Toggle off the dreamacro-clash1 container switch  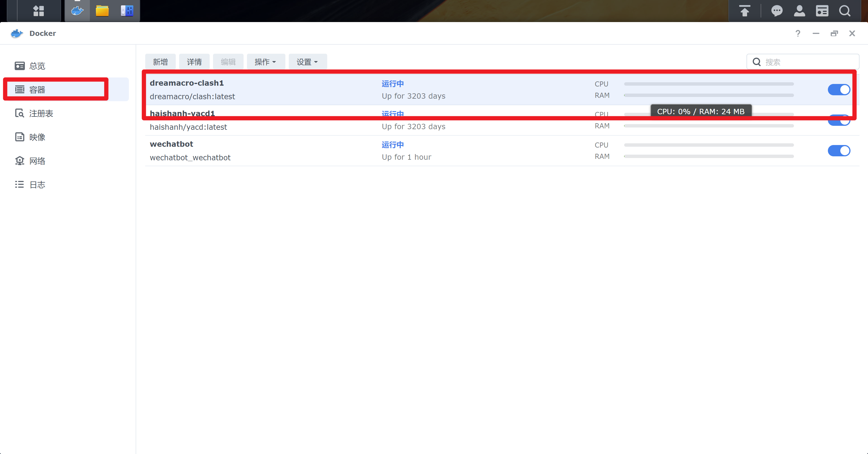(x=839, y=90)
